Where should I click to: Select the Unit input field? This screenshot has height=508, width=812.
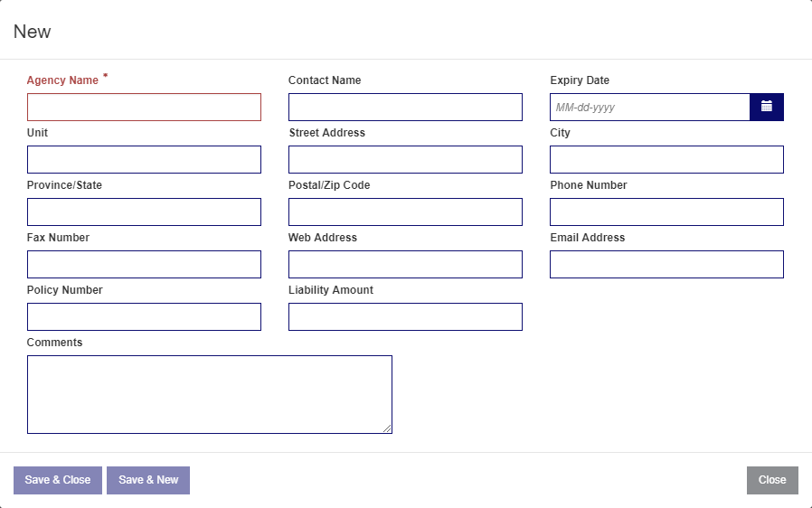tap(144, 159)
